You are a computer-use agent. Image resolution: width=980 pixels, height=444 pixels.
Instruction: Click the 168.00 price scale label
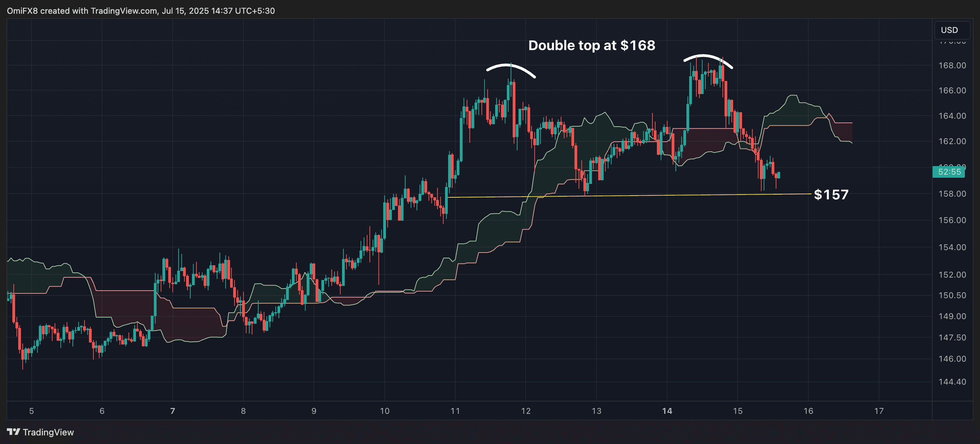[952, 66]
